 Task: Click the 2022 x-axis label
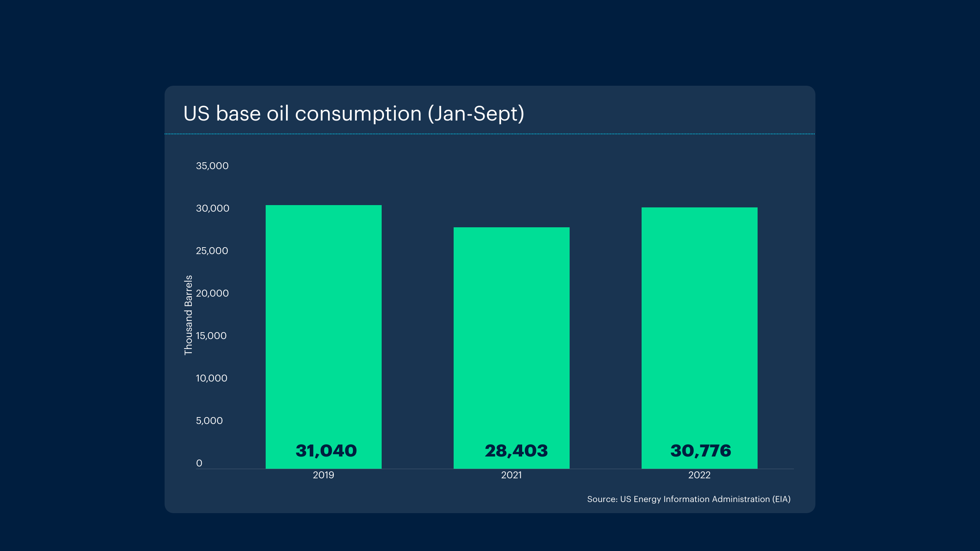click(699, 475)
